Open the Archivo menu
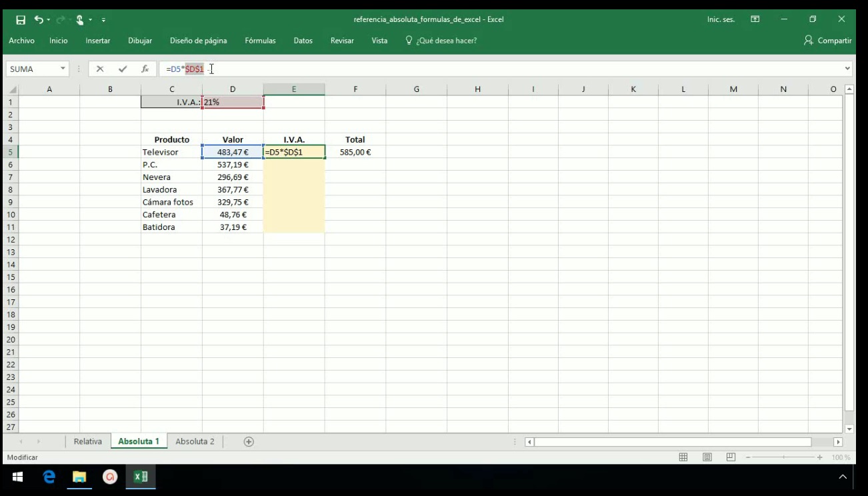This screenshot has height=496, width=868. tap(21, 41)
